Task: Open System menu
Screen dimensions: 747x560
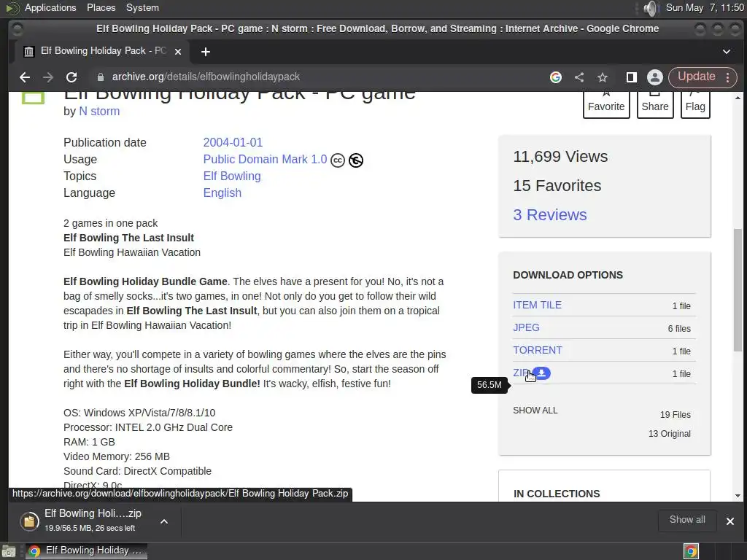Action: pyautogui.click(x=142, y=7)
